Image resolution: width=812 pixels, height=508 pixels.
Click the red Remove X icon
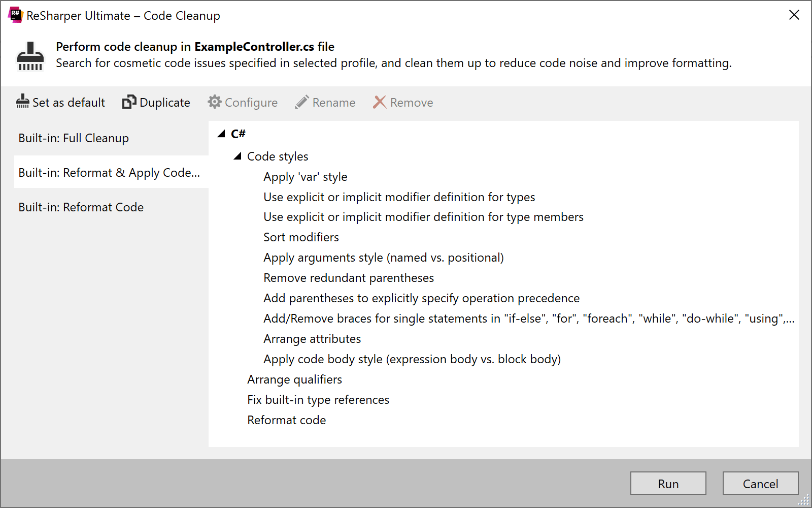380,102
